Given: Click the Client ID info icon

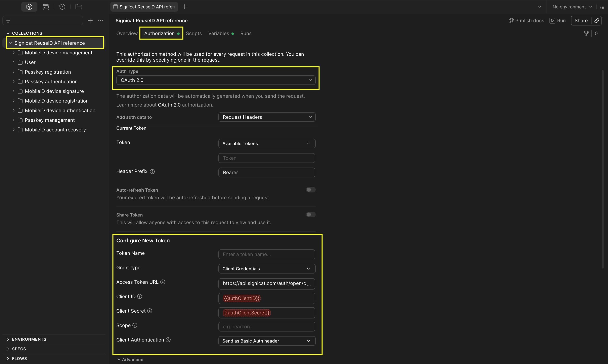Looking at the screenshot, I should (140, 297).
